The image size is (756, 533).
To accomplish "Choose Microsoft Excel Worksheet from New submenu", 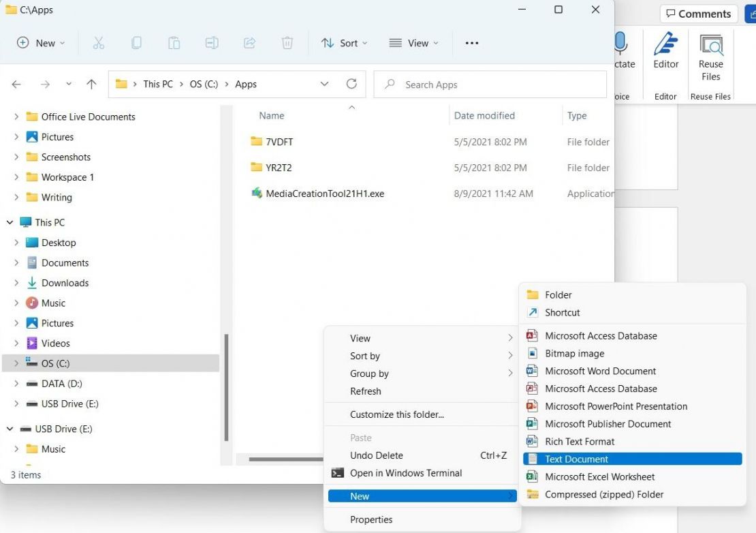I will (x=632, y=476).
